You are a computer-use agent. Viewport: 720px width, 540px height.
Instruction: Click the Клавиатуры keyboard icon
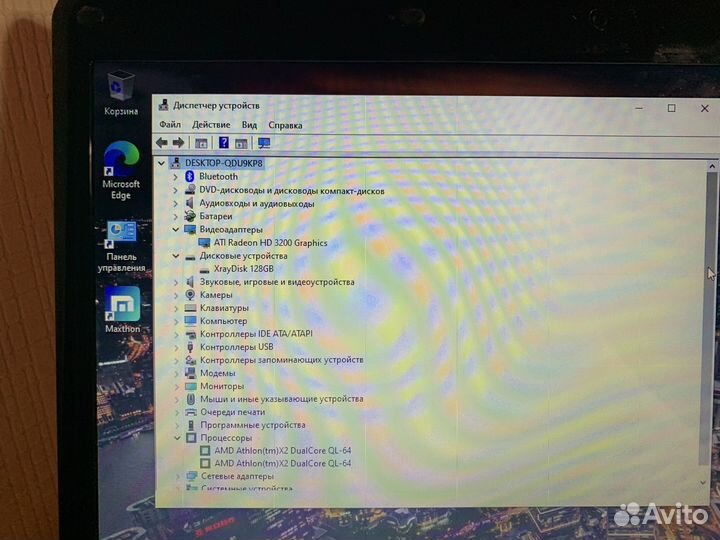tap(191, 308)
